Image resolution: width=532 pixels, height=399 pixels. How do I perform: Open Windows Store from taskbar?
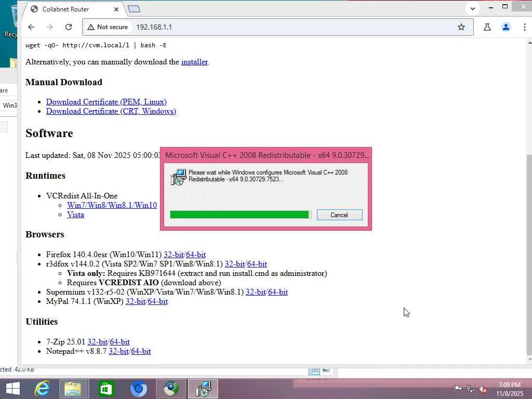point(106,389)
